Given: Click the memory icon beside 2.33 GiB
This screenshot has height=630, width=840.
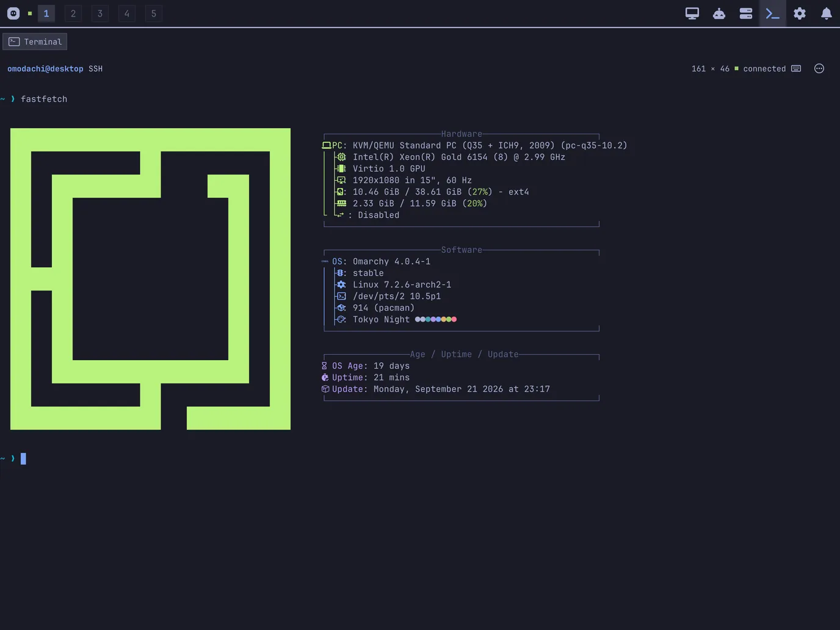Looking at the screenshot, I should [x=341, y=203].
